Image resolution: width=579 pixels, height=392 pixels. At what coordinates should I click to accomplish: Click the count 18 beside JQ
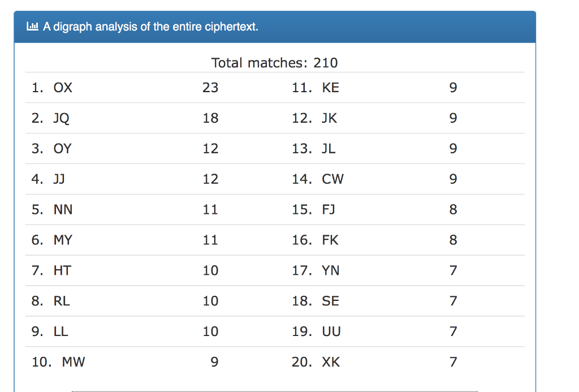[210, 118]
